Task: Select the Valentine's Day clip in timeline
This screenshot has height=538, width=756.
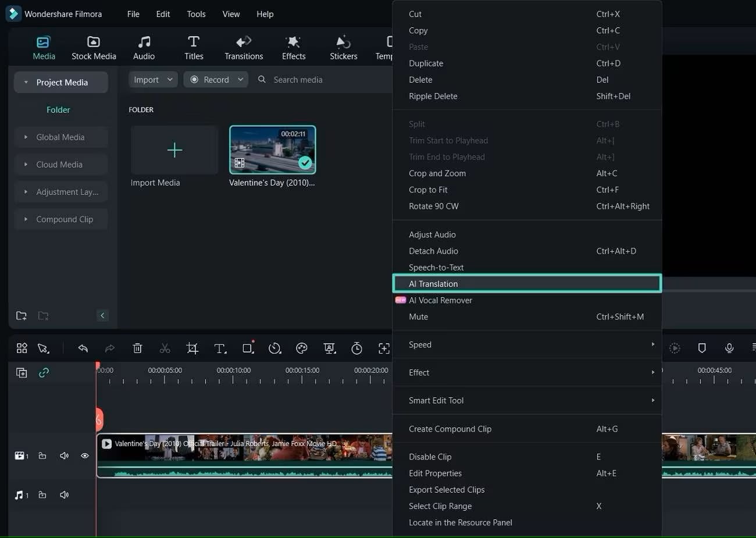Action: point(244,455)
